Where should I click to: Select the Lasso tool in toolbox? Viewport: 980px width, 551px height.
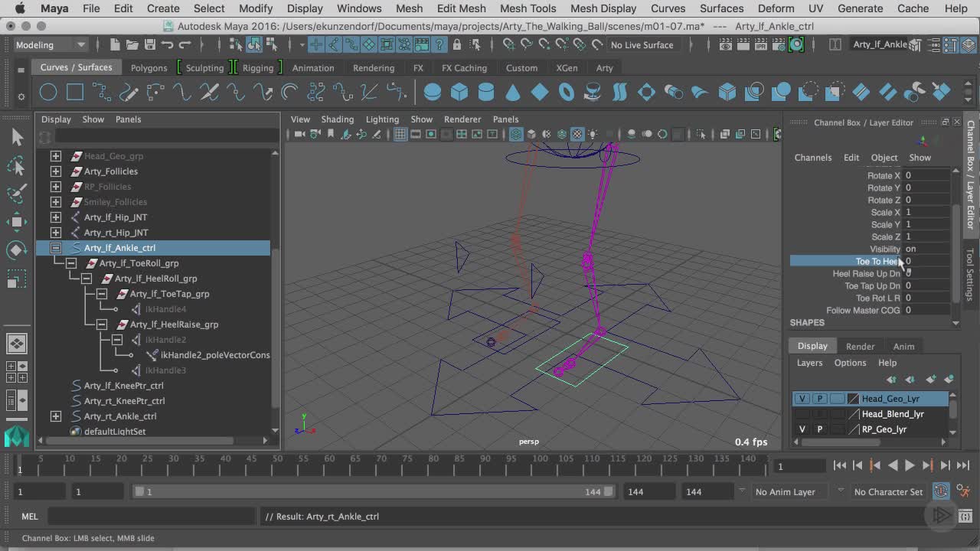tap(17, 165)
